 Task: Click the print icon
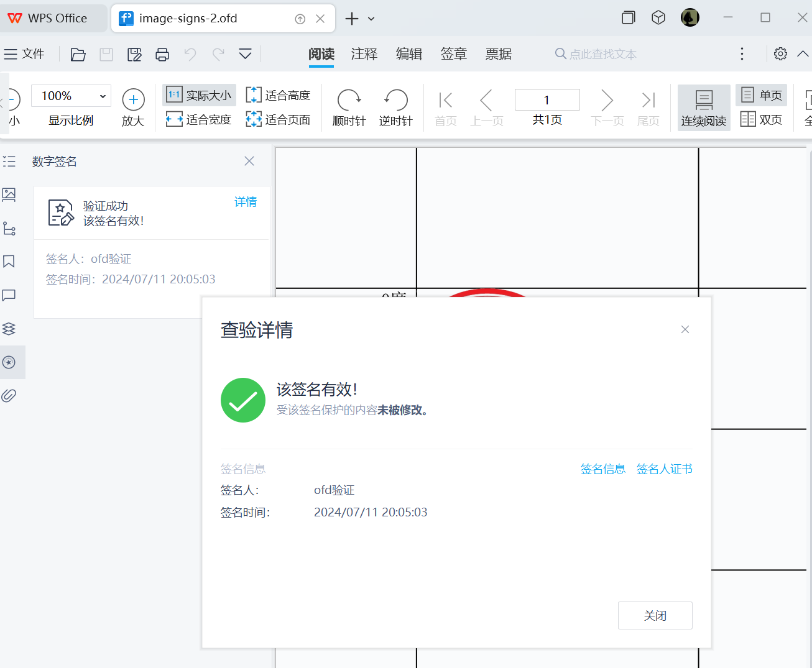click(162, 55)
